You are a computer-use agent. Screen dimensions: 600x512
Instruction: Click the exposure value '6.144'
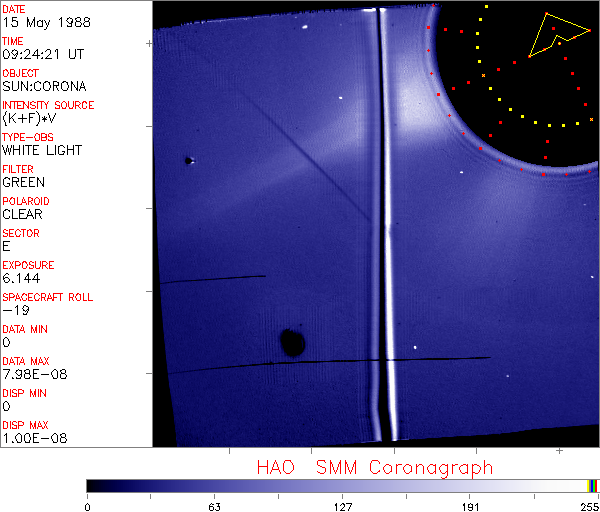coord(21,278)
